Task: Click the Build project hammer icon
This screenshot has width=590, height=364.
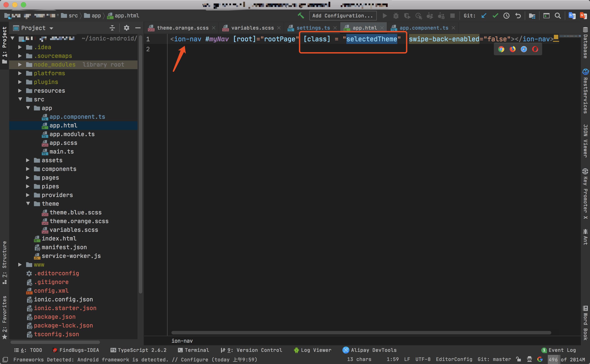Action: (x=301, y=16)
